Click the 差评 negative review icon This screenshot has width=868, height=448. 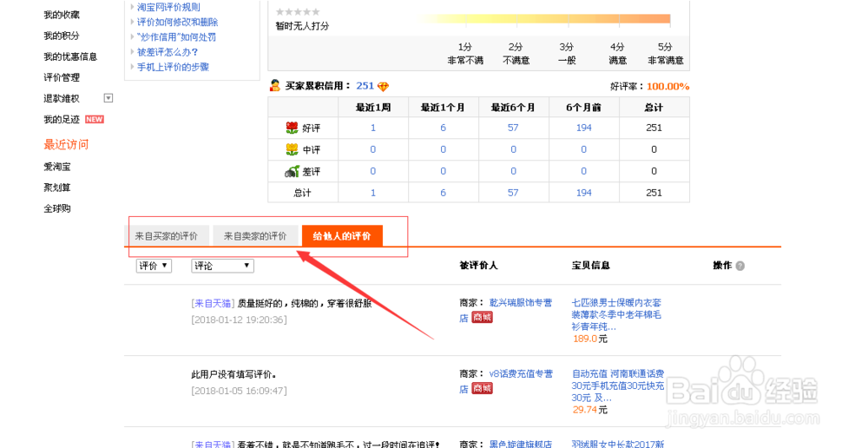coord(292,172)
